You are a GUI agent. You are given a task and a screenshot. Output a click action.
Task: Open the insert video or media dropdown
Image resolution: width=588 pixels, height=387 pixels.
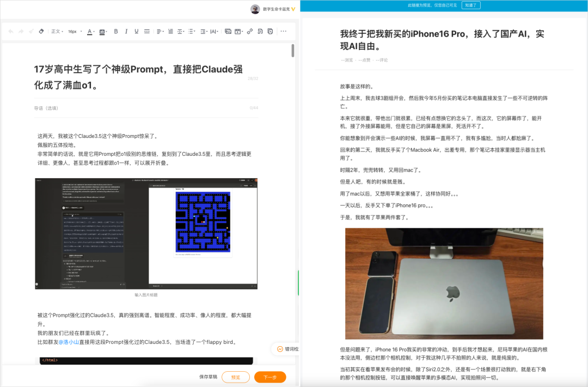239,32
